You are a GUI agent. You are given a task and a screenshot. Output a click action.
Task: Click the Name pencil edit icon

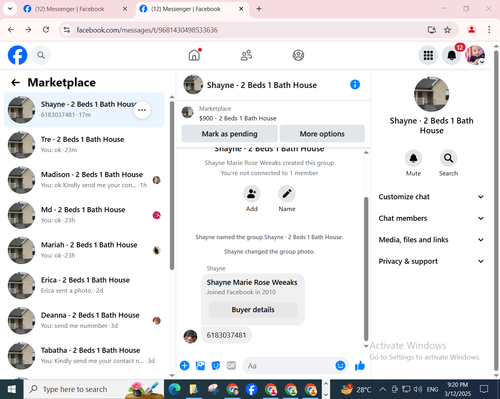tap(287, 194)
